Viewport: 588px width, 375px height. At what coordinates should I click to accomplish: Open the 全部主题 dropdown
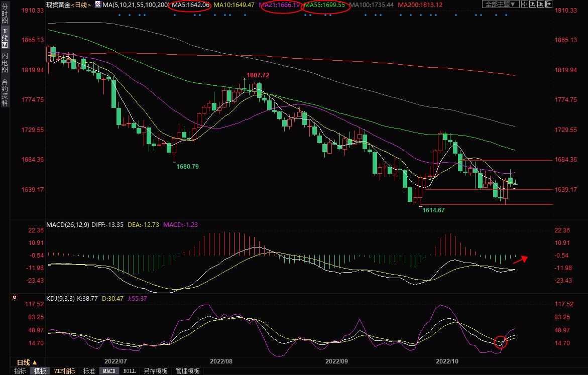[501, 4]
